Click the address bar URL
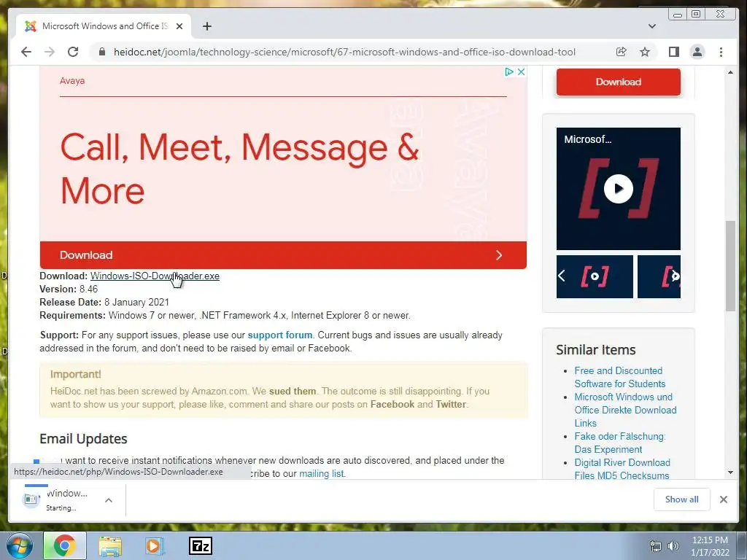747x560 pixels. [x=344, y=52]
